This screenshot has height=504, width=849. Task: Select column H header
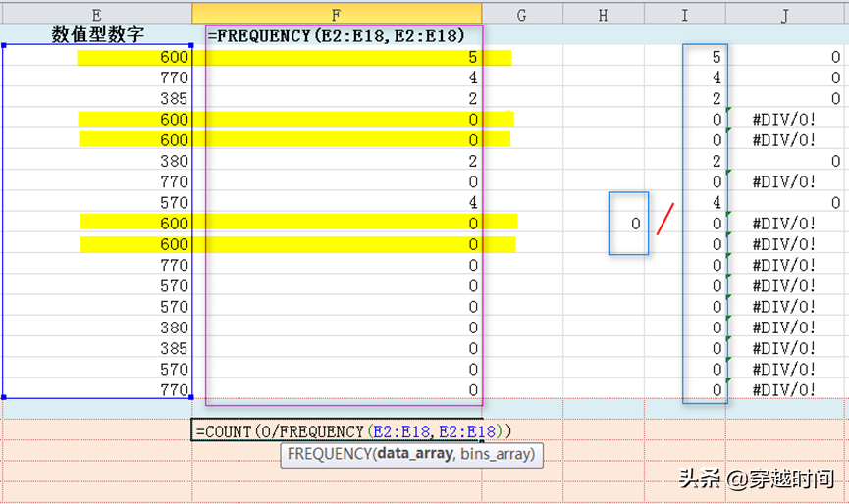(x=604, y=15)
